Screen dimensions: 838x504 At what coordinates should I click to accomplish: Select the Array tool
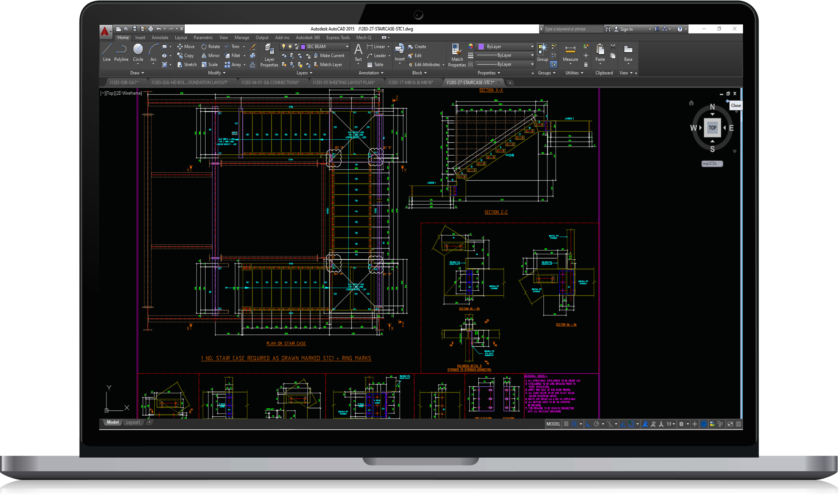233,65
